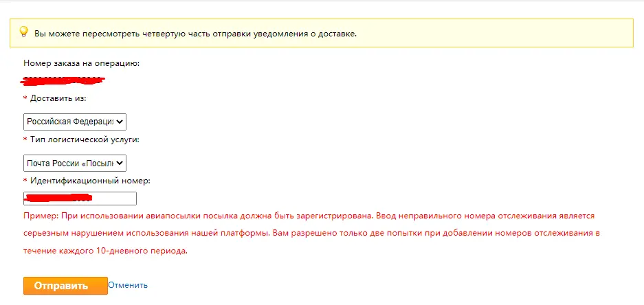Click the 'Тип логистической услуги:' label text
644x305 pixels.
pos(85,139)
